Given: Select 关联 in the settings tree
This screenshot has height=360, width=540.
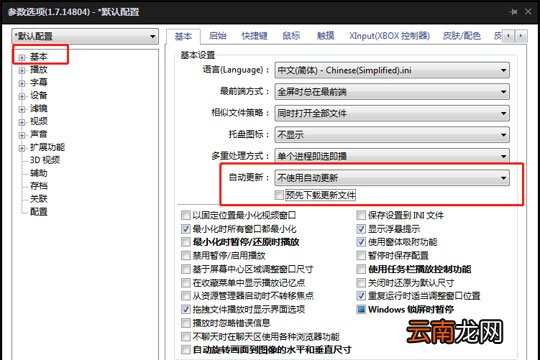Looking at the screenshot, I should pyautogui.click(x=39, y=199).
